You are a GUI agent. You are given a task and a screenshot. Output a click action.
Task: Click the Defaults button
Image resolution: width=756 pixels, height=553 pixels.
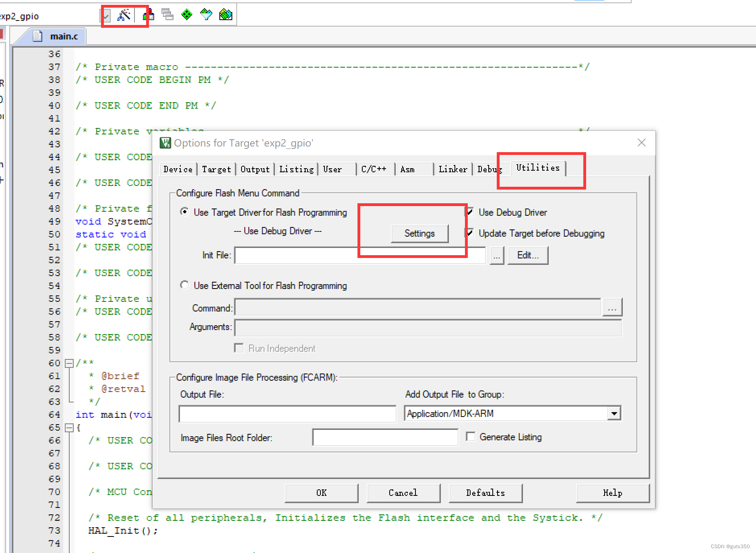(x=485, y=493)
